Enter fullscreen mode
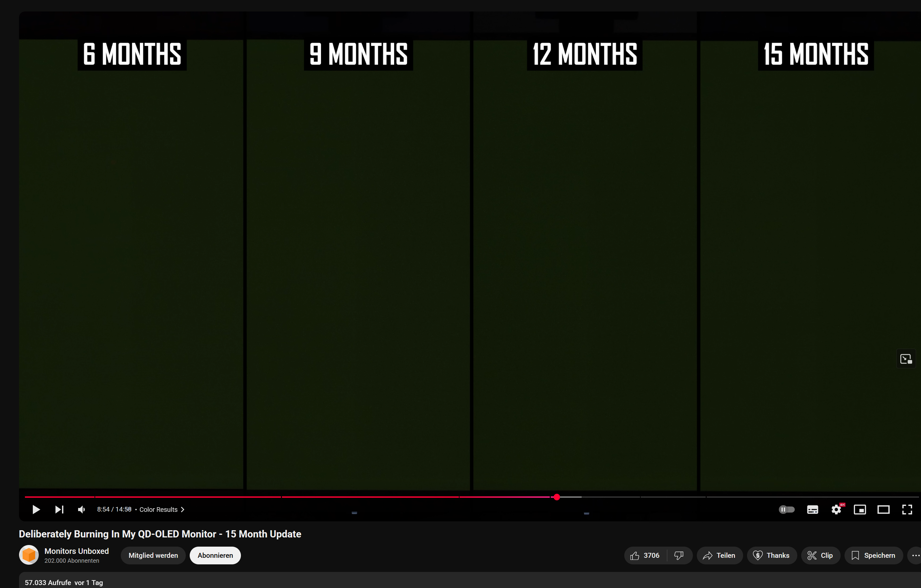This screenshot has height=588, width=921. (907, 509)
